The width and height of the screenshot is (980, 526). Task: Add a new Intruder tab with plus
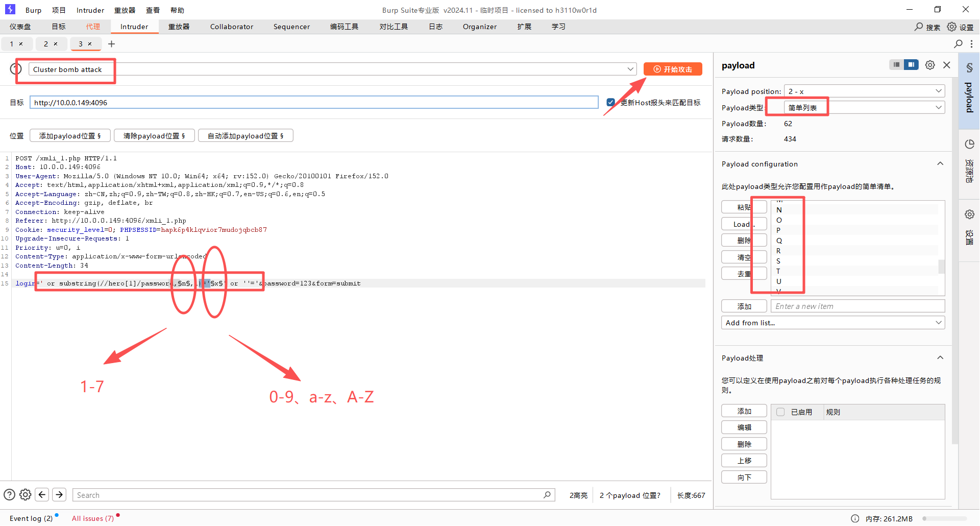(x=111, y=44)
